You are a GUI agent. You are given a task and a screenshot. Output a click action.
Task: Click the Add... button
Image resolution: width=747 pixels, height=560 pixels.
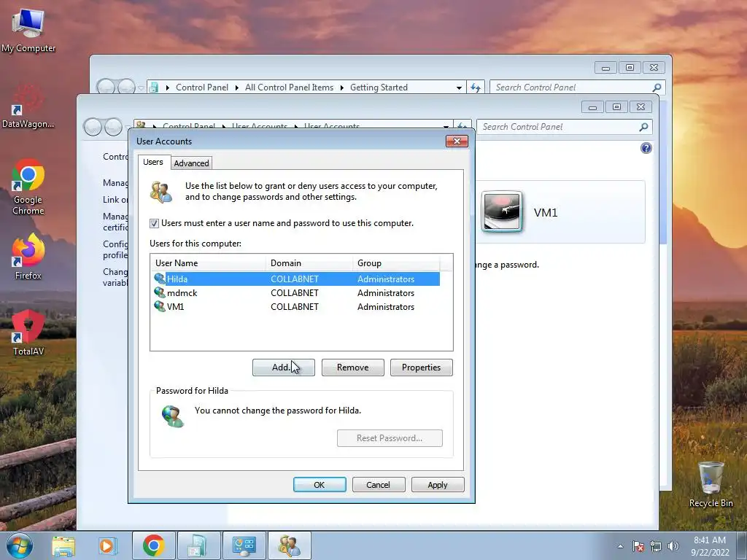[284, 367]
